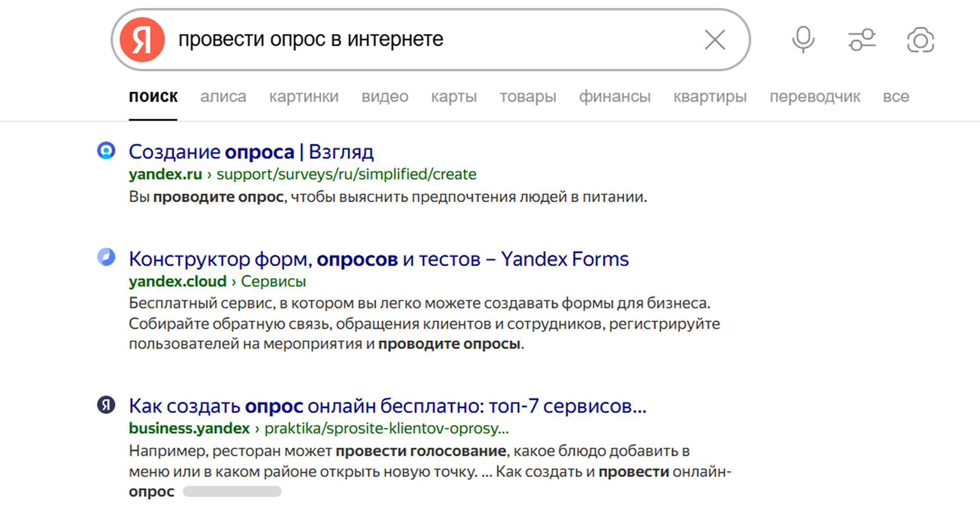Image resolution: width=980 pixels, height=520 pixels.
Task: Switch to the 'алиса' tab
Action: (x=223, y=96)
